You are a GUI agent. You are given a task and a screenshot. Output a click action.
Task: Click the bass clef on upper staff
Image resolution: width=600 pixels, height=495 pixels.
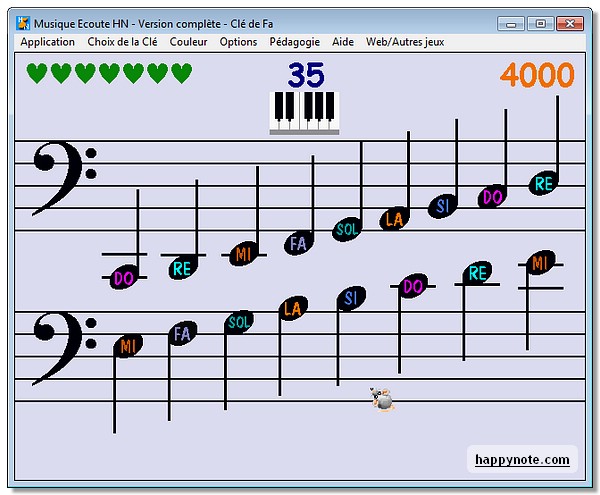click(64, 178)
